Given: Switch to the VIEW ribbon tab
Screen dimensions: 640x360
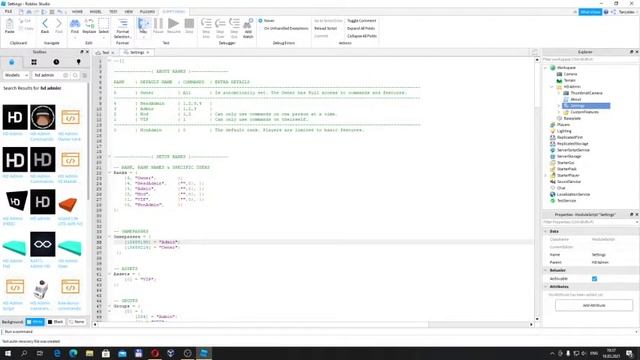Looking at the screenshot, I should (x=129, y=11).
